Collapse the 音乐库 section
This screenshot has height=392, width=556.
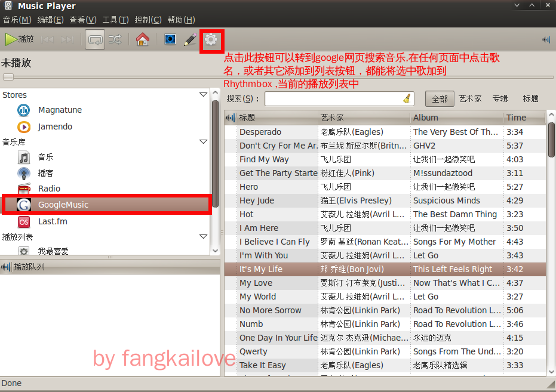[203, 141]
